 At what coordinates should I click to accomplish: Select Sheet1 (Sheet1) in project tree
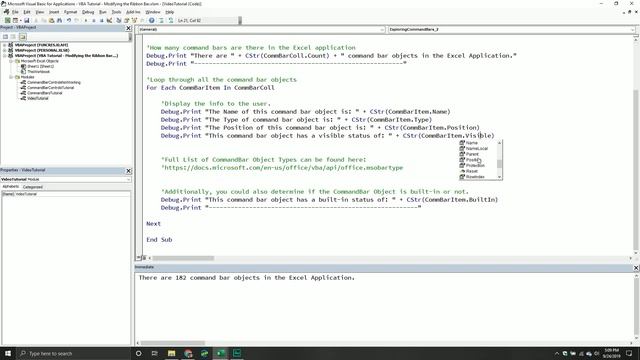point(40,66)
